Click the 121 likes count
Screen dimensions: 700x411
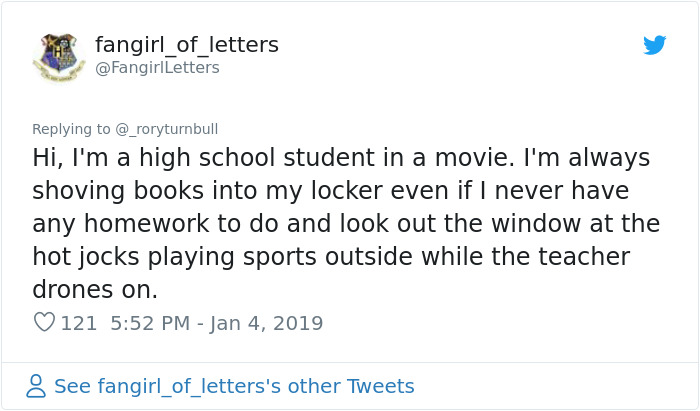click(x=78, y=323)
